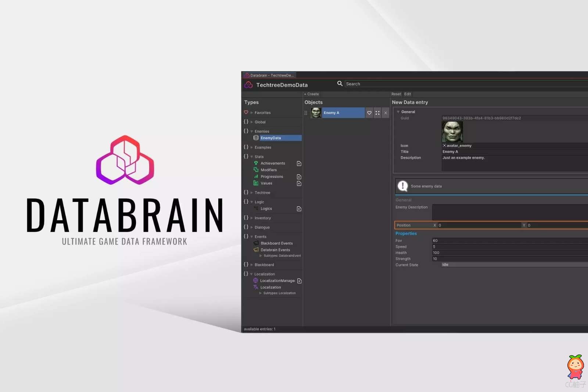588x392 pixels.
Task: Click the Health value field showing 100
Action: (x=510, y=253)
